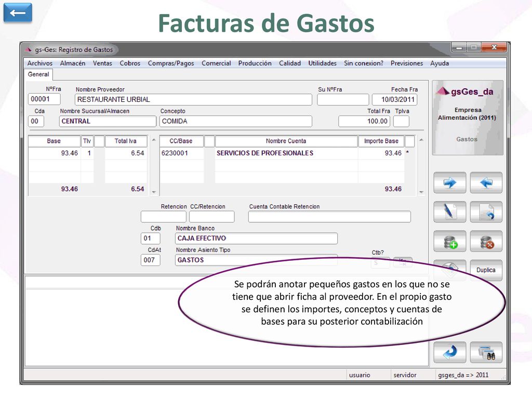Click the Duplica button

pyautogui.click(x=486, y=270)
